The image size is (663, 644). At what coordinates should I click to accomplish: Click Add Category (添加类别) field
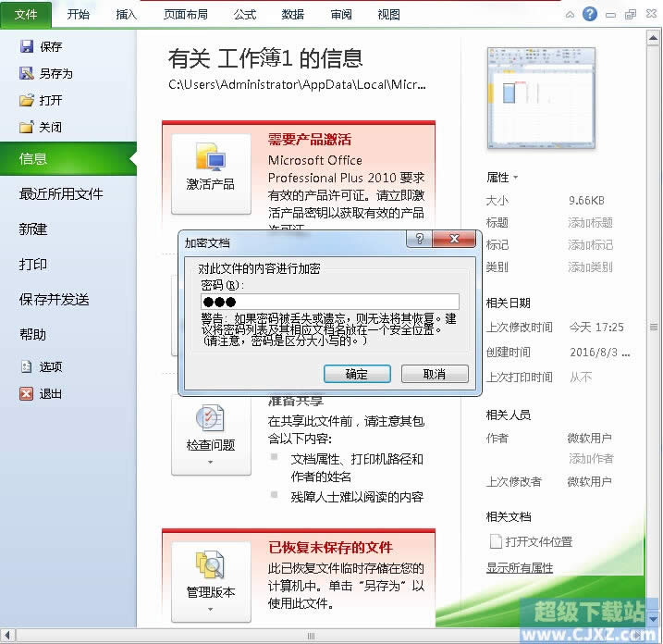[590, 267]
